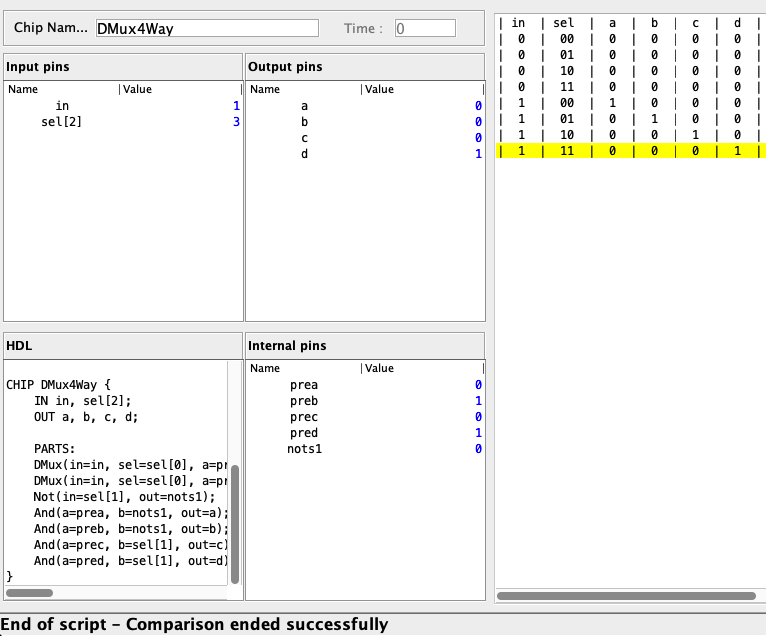766x636 pixels.
Task: Click the CHIP DMux4Way HDL line
Action: tap(59, 385)
